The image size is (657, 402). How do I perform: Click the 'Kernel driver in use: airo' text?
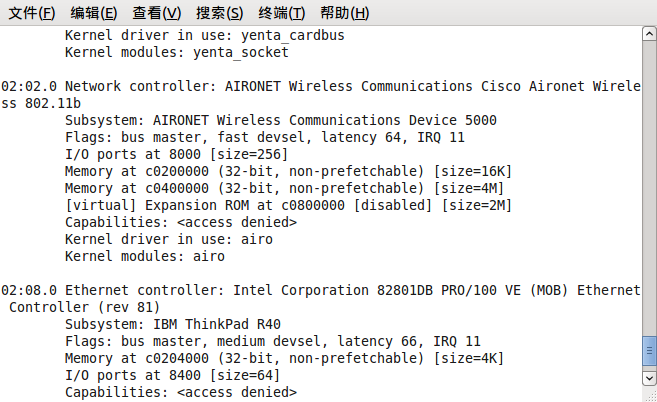click(169, 239)
